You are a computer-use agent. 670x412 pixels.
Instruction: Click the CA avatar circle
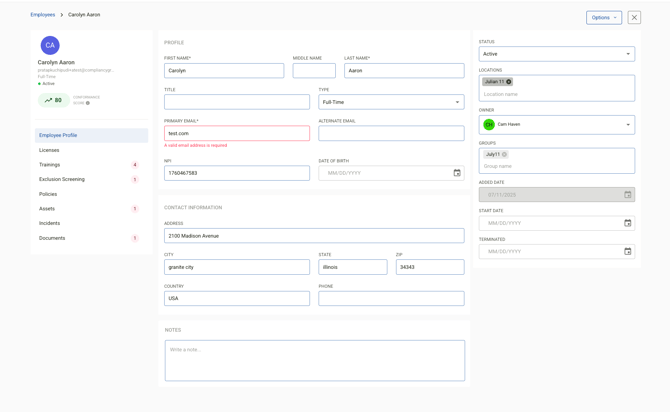tap(50, 45)
